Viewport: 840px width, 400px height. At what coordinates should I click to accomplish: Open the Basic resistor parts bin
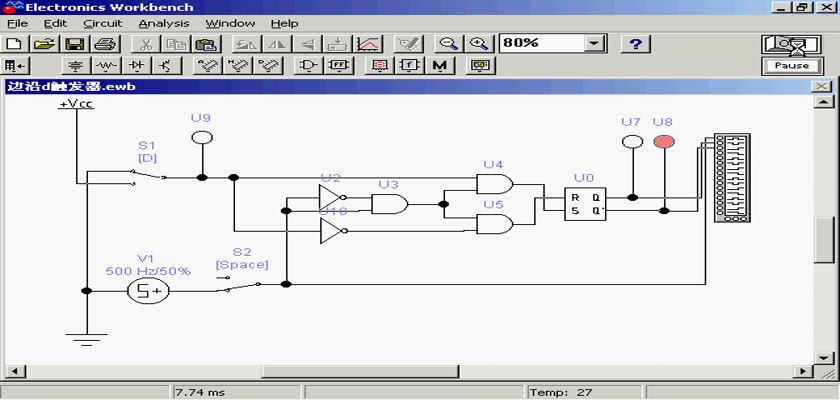click(107, 66)
